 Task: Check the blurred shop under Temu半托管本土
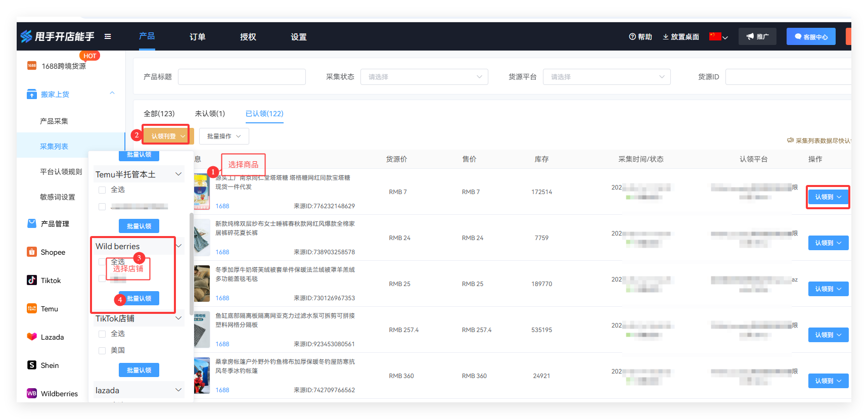click(x=102, y=207)
